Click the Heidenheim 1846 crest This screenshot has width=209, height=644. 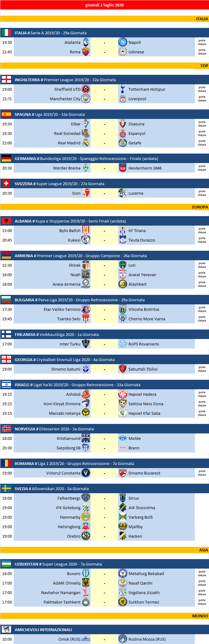click(x=123, y=168)
